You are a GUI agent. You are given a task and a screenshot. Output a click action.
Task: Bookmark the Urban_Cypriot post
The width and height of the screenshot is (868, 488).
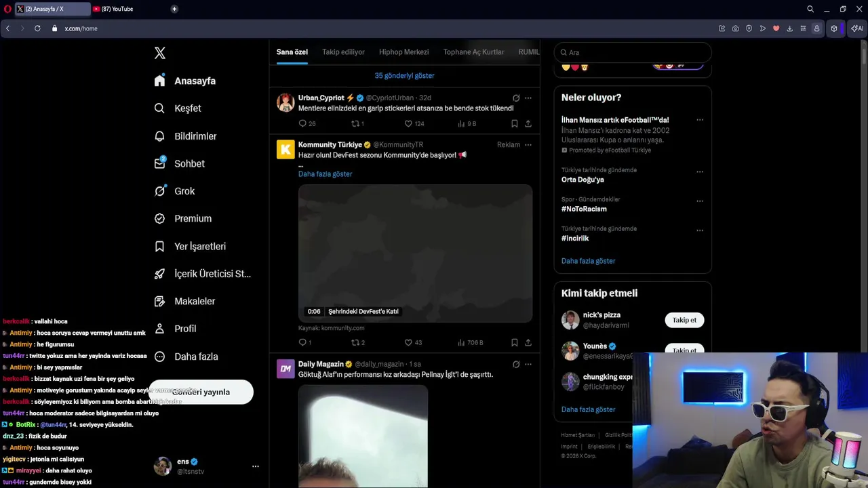pos(514,123)
